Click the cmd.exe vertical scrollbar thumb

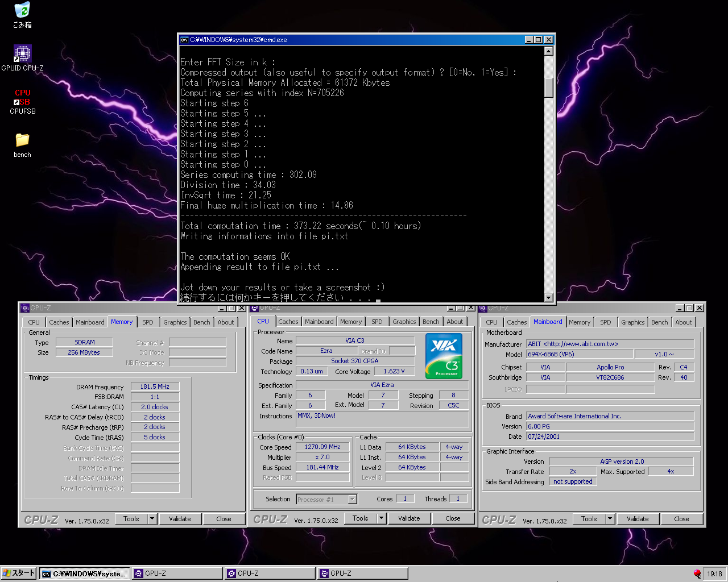pos(549,88)
